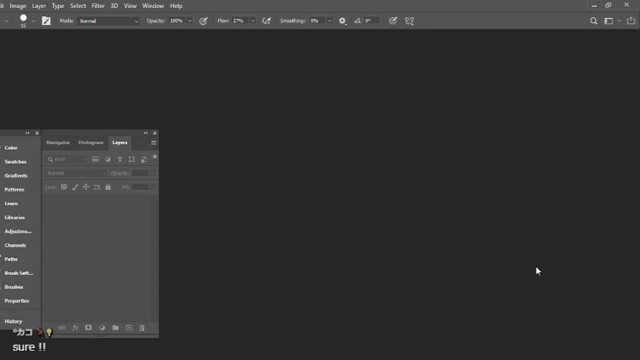
Task: Open symmetry paint butterfly options
Action: [x=409, y=21]
